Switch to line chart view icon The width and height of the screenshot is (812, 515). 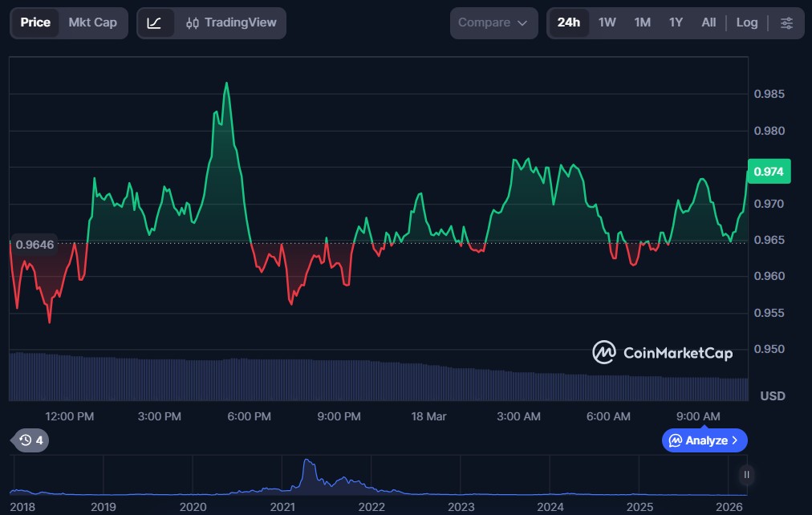point(155,23)
